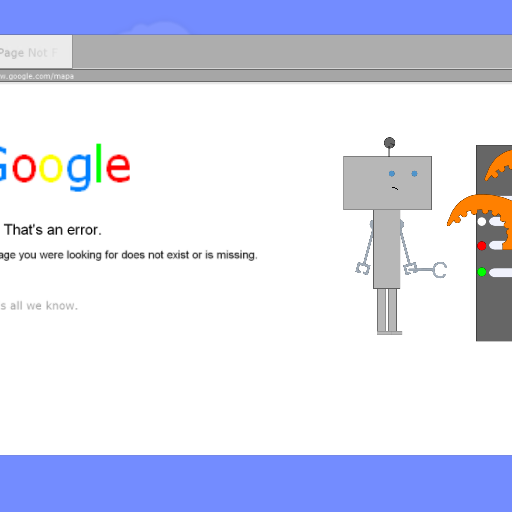Viewport: 512px width, 512px height.
Task: Click the robot's legs
Action: (387, 311)
